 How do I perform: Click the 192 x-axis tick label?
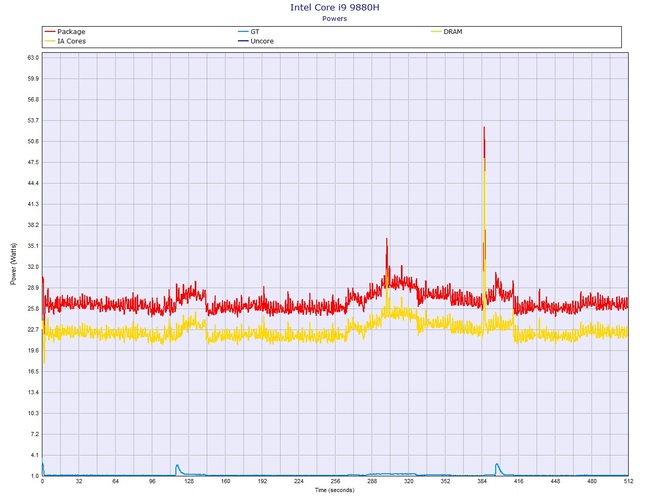pyautogui.click(x=262, y=481)
